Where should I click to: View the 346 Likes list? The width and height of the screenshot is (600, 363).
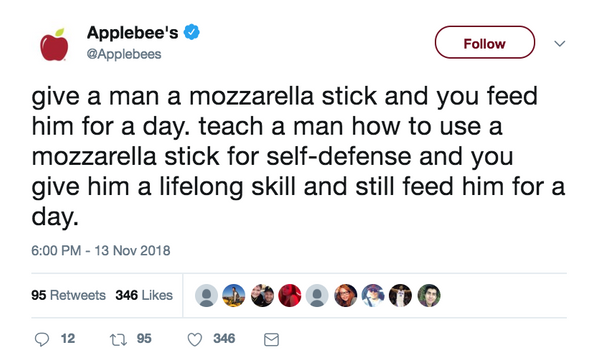144,295
